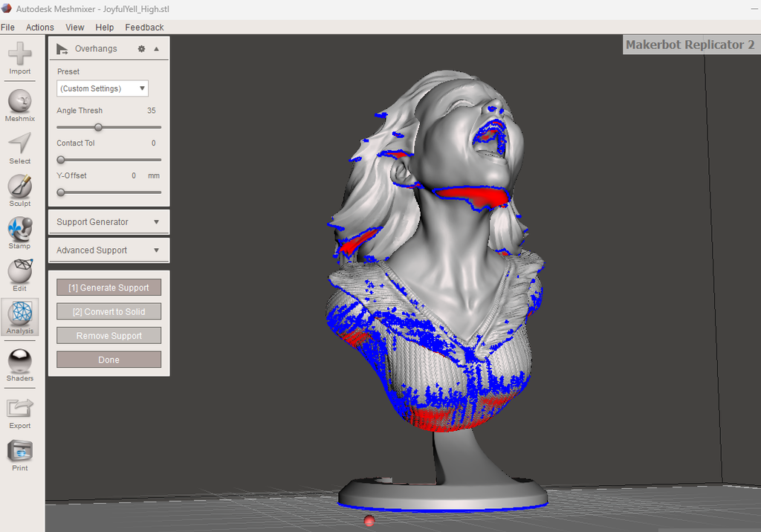Collapse the Overhangs panel
This screenshot has height=532, width=761.
(156, 48)
